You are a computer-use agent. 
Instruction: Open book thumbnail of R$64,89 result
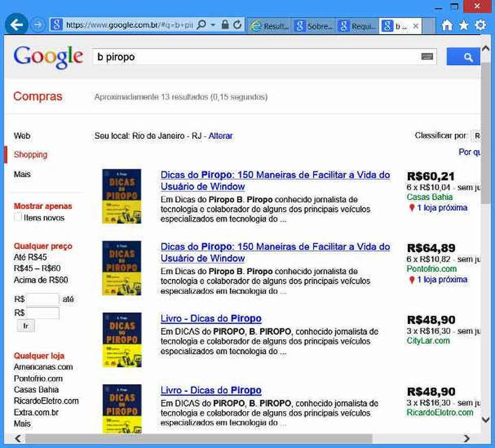[122, 268]
